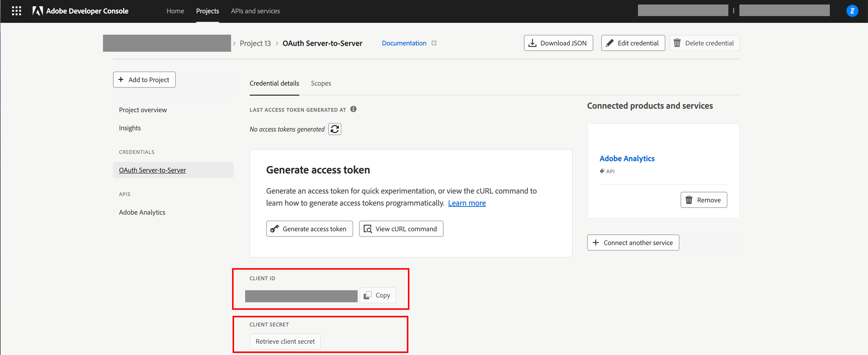Click the info icon beside Last Access Token
The height and width of the screenshot is (355, 868).
tap(353, 109)
